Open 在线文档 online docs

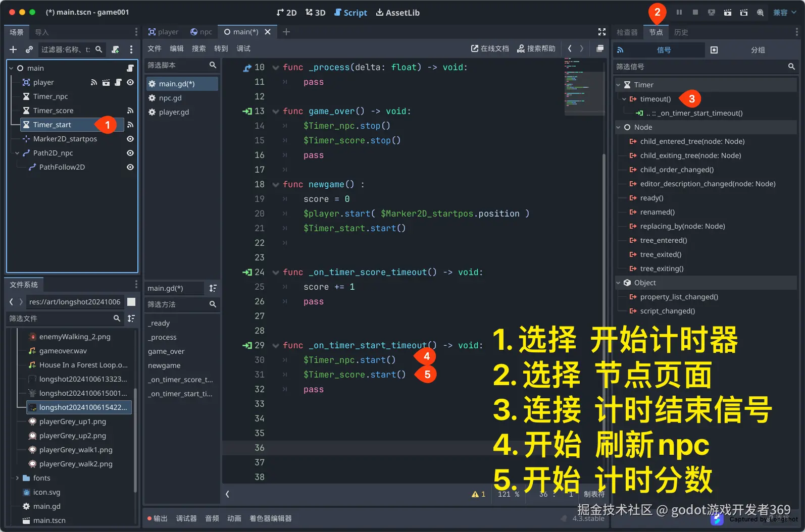click(x=490, y=48)
